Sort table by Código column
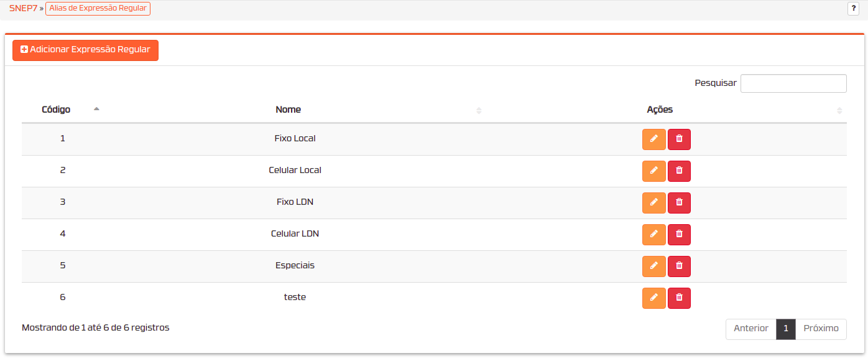Screen dimensions: 868x358 (x=56, y=110)
